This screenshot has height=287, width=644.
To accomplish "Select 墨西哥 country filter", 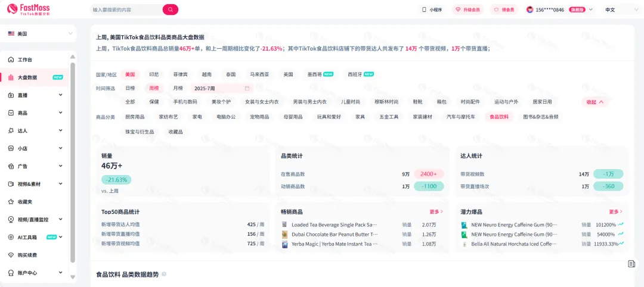I will [320, 74].
